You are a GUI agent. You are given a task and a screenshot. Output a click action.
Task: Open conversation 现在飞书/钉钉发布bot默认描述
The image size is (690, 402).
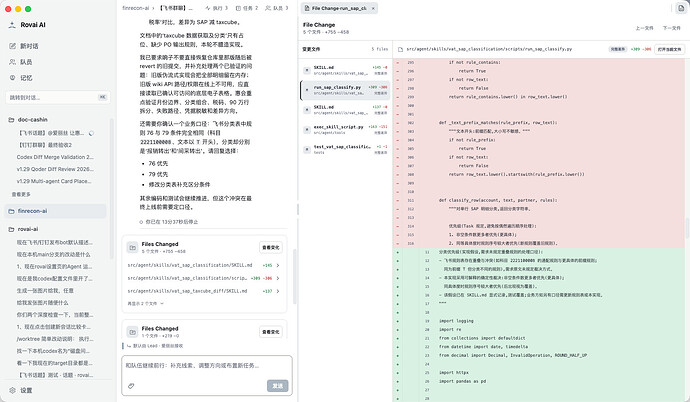pyautogui.click(x=55, y=242)
